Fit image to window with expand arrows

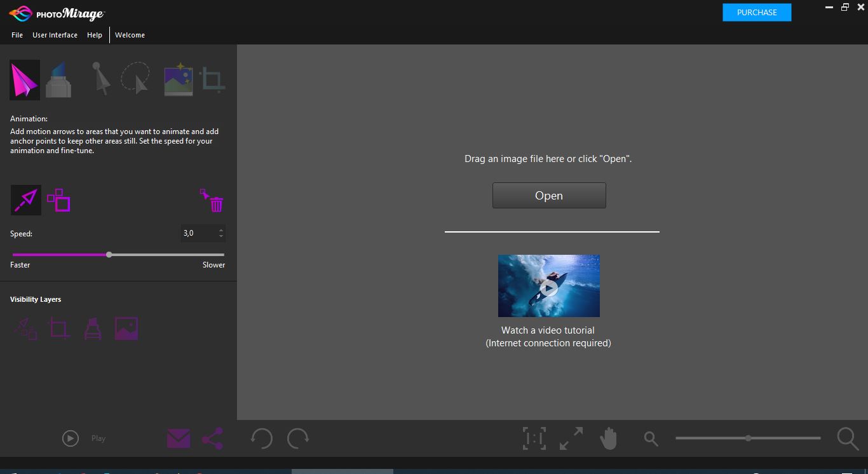tap(571, 438)
